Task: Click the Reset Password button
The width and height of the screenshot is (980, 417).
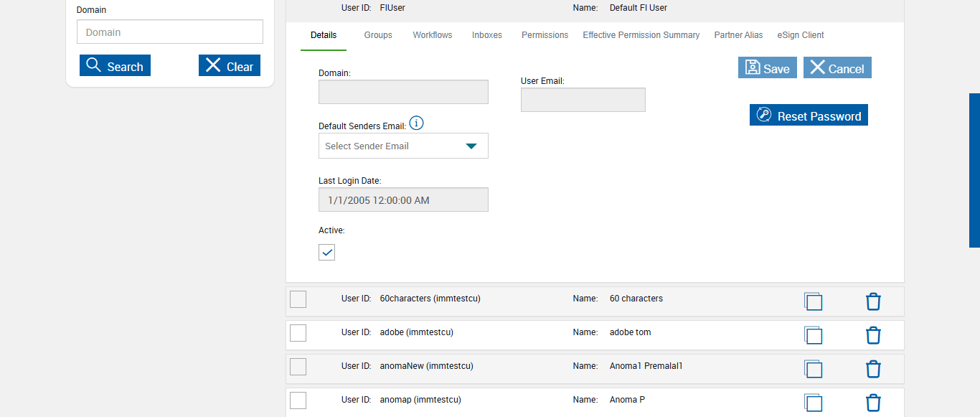Action: pos(809,116)
